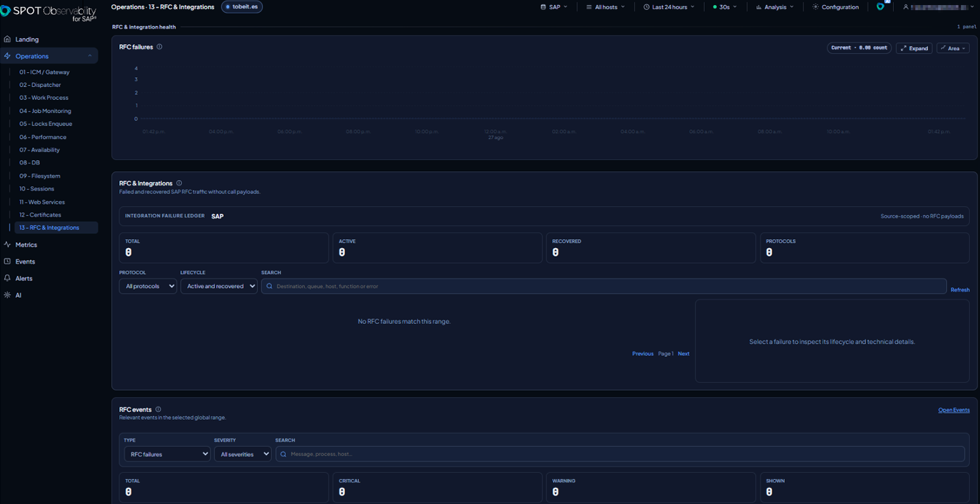This screenshot has width=980, height=504.
Task: Go to 11 - Web Services
Action: (x=42, y=202)
